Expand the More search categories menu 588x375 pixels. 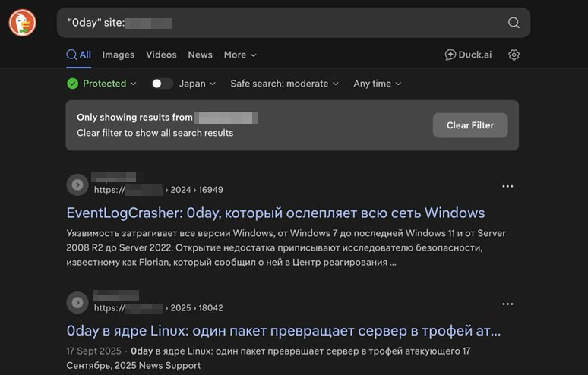tap(240, 55)
